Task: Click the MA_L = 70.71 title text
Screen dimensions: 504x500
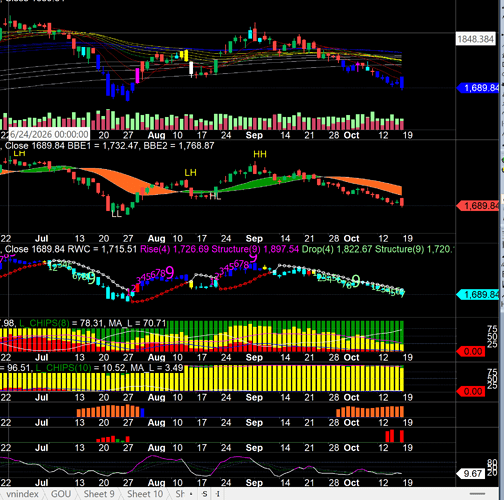Action: point(137,323)
